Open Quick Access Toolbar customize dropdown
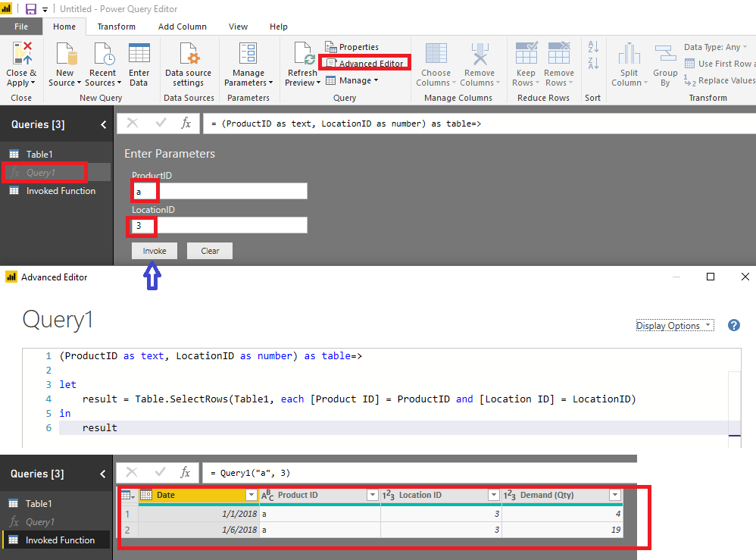The width and height of the screenshot is (756, 560). tap(45, 9)
